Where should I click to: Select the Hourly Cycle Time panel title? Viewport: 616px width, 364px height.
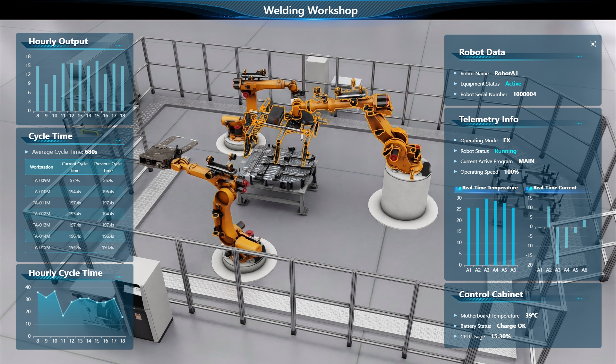(x=65, y=273)
